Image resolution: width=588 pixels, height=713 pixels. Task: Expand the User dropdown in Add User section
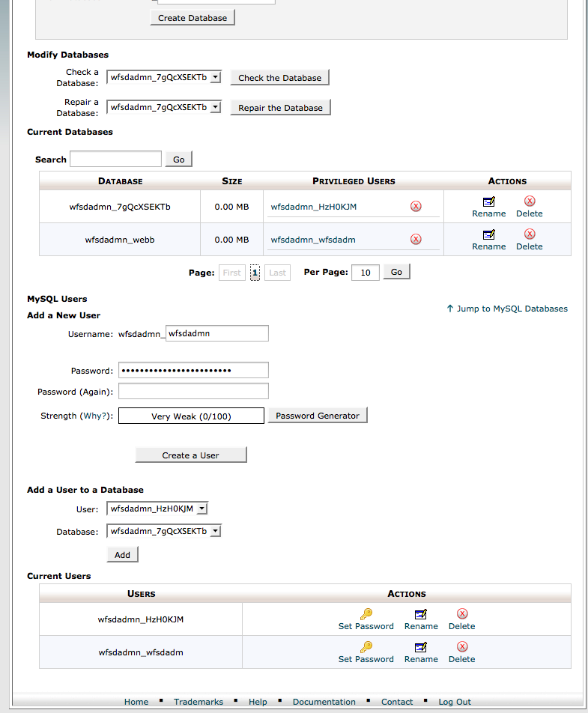157,509
